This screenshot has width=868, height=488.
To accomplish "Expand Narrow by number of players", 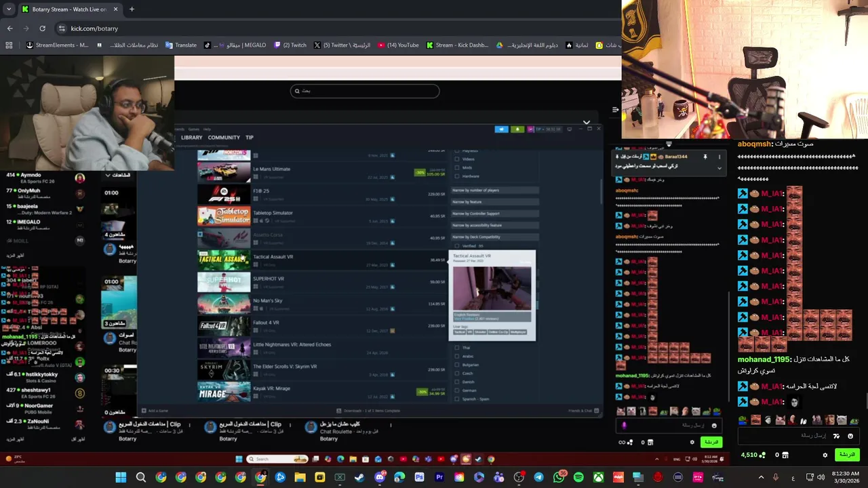I will [495, 190].
